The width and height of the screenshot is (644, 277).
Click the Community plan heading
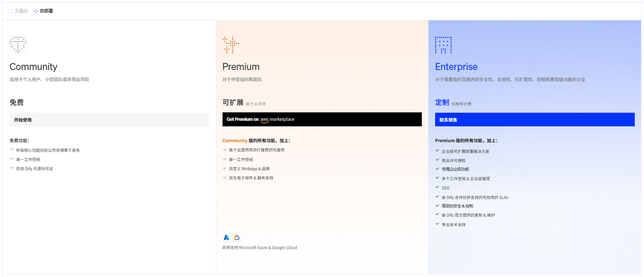coord(33,66)
